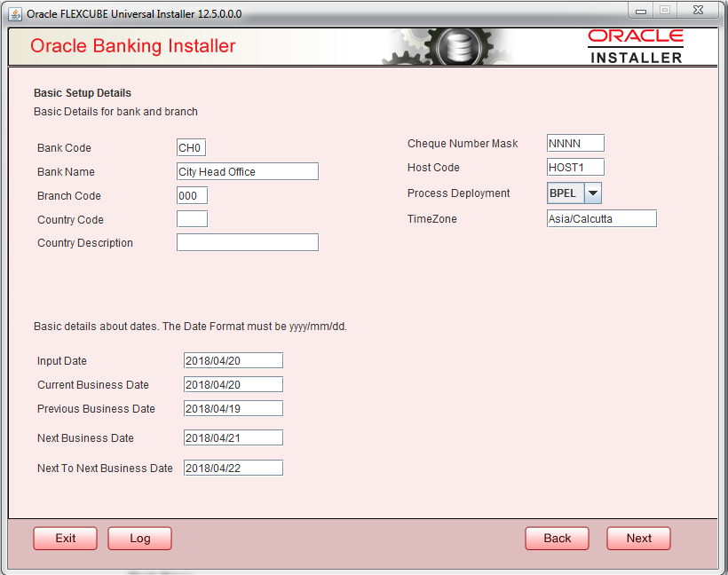Click the Country Description input box
728x575 pixels.
(247, 241)
